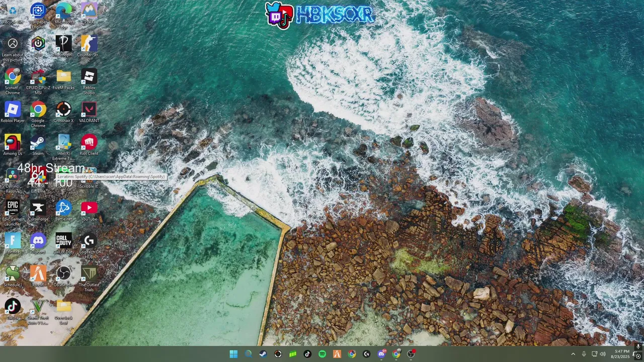Select Intel(R) Extreme Tuning desktop shortcut
Viewport: 644px width, 362px height.
pyautogui.click(x=63, y=147)
